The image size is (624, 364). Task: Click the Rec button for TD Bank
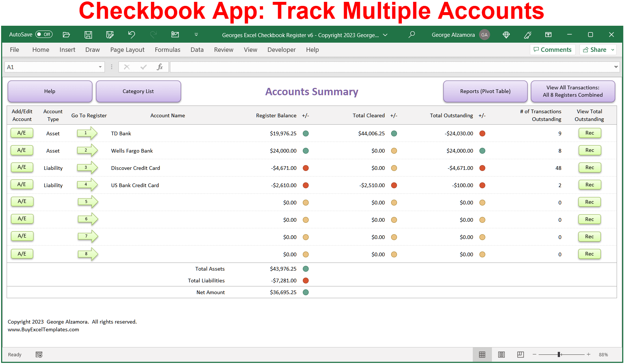tap(589, 133)
